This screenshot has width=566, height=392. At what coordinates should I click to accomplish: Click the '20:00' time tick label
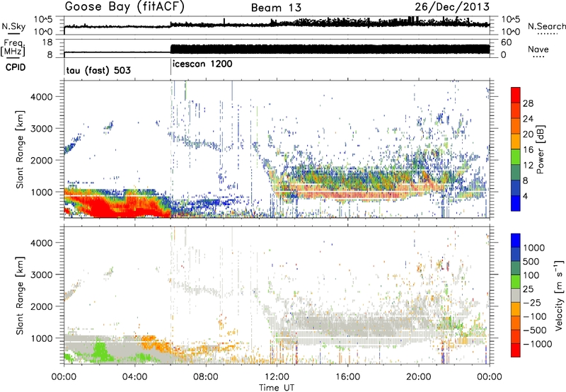point(418,377)
